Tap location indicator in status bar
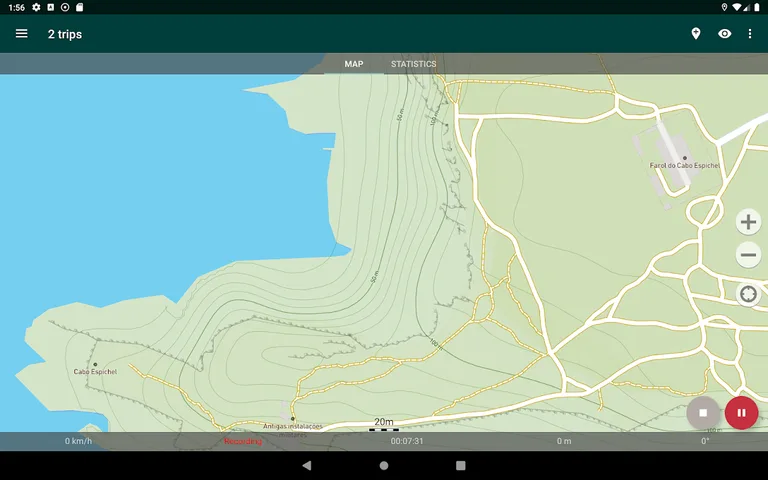 click(724, 7)
